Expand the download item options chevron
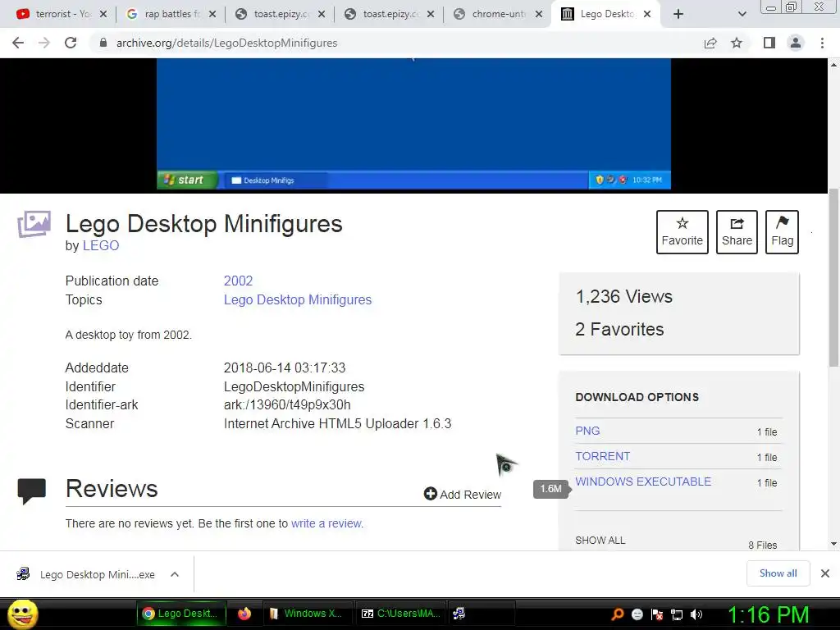Screen dimensions: 840x630 [x=175, y=574]
